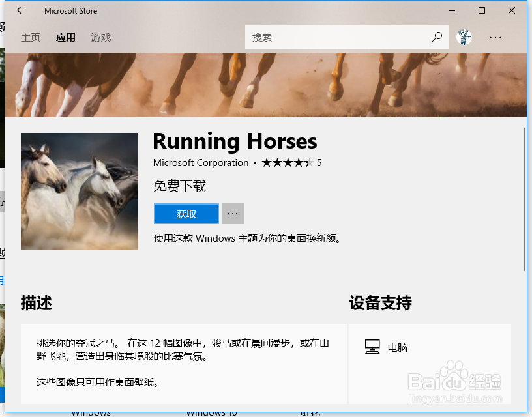
Task: Click the 设备支持 section heading
Action: coord(381,303)
